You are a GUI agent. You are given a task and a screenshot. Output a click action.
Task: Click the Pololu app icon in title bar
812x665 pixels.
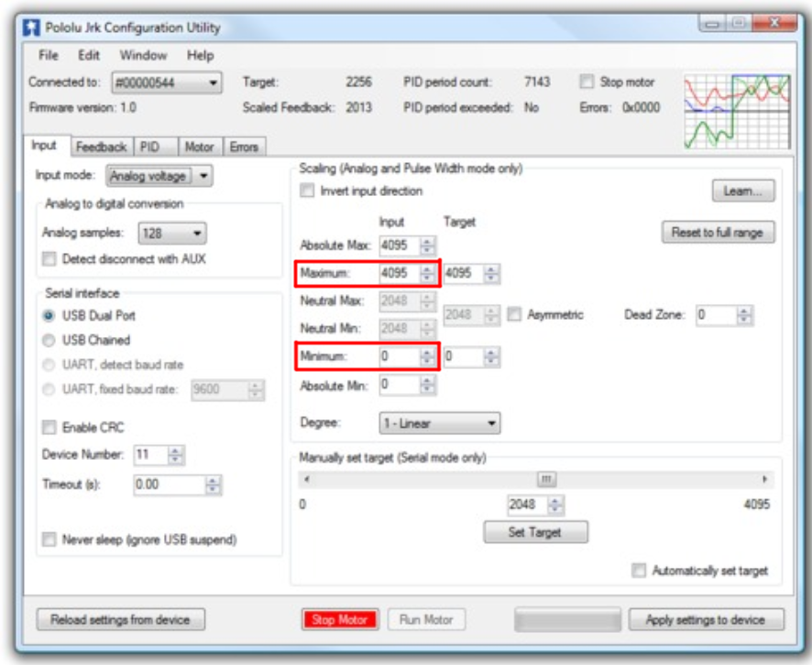pos(31,27)
